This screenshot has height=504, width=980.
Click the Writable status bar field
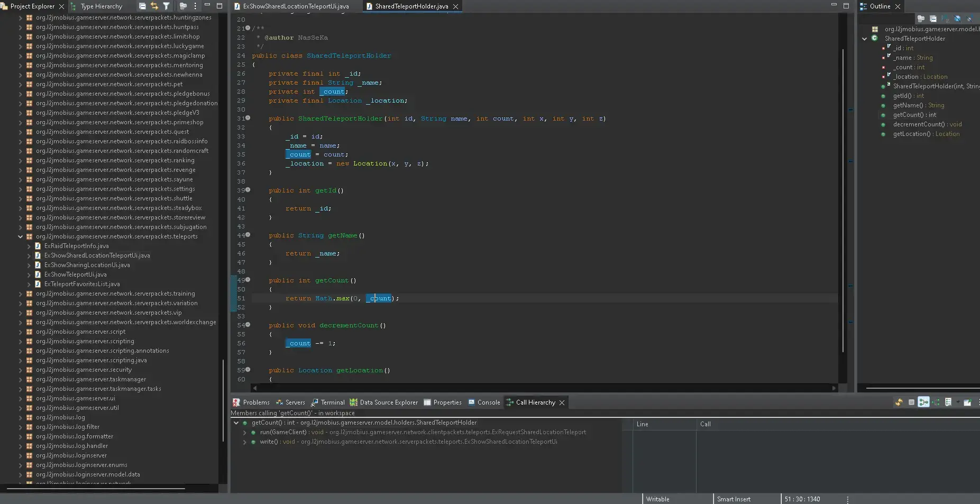coord(657,499)
